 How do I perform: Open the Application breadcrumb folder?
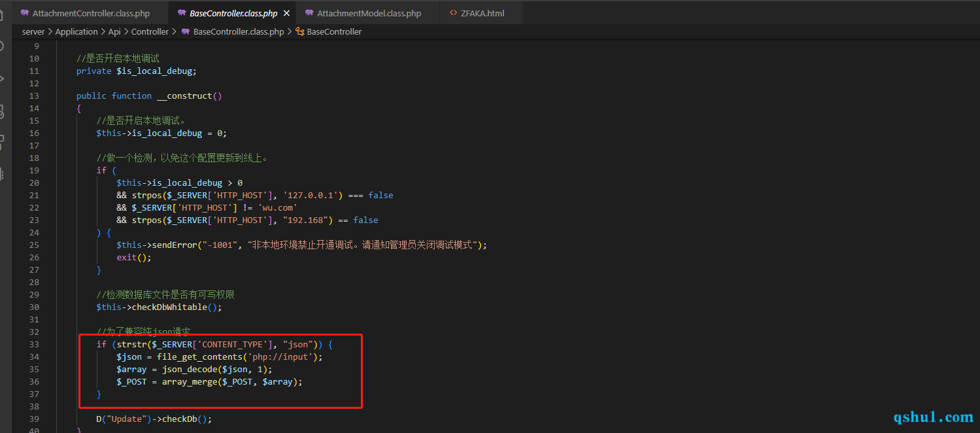[x=76, y=31]
